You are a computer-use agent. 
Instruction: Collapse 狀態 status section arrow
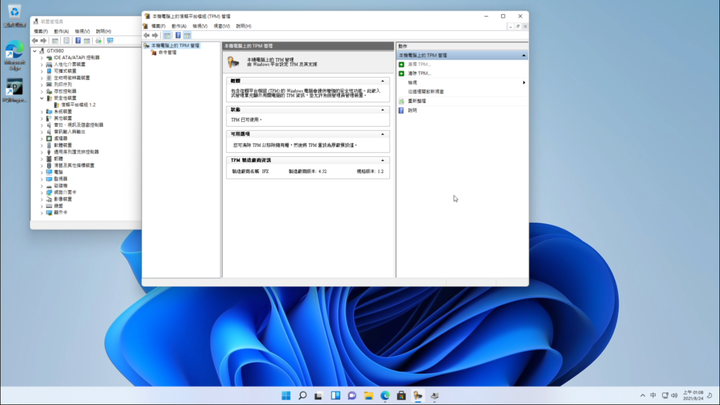382,110
